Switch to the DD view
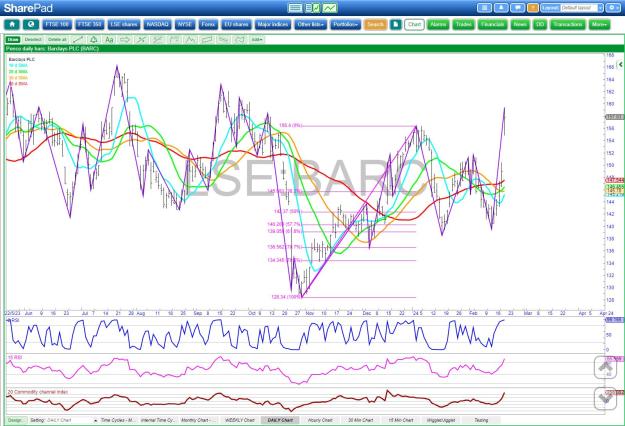The width and height of the screenshot is (625, 426). point(540,24)
